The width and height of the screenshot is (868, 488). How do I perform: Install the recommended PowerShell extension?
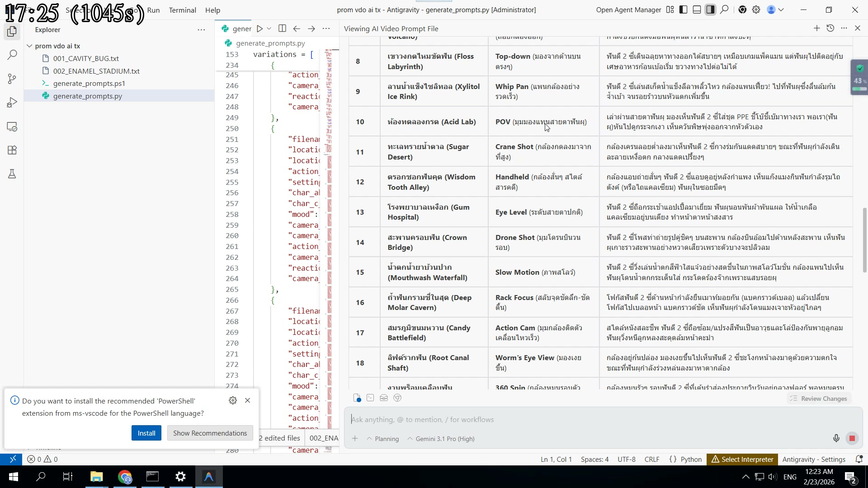146,432
